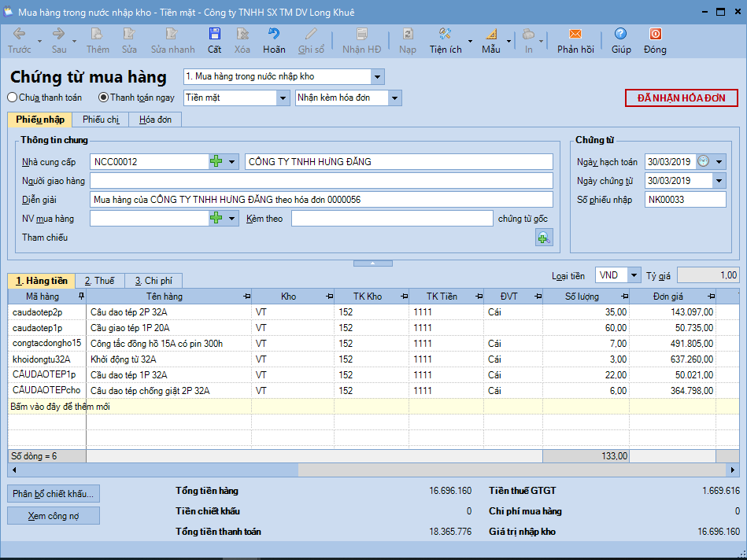This screenshot has height=560, width=747.
Task: Open the Ngày chứng từ date dropdown
Action: (719, 181)
